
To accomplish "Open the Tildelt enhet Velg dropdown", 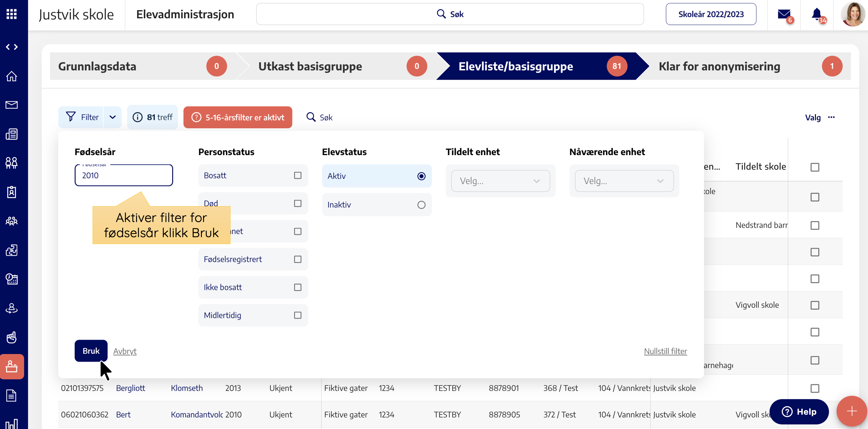I will [500, 181].
